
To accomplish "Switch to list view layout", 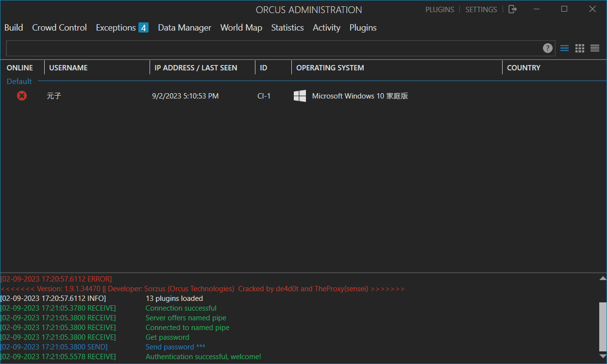I will [x=564, y=48].
